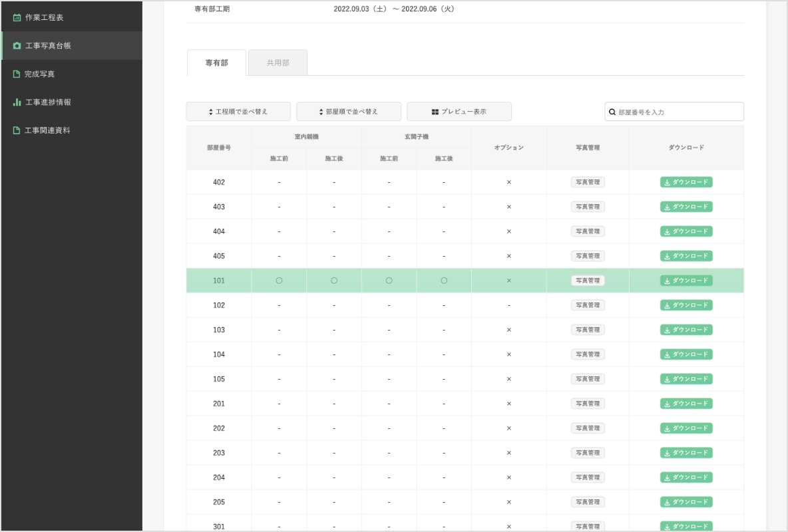Select the highlighted room 101 row number

(x=219, y=281)
